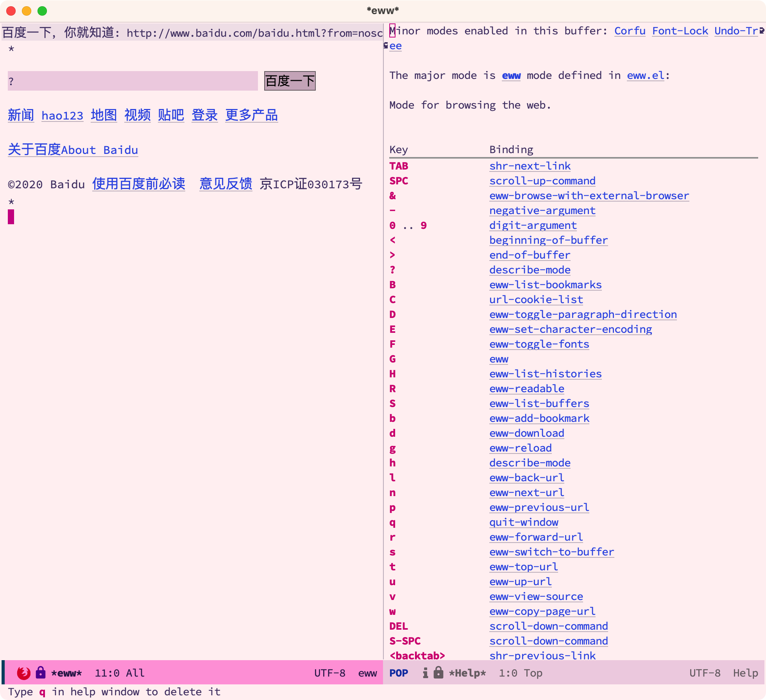766x700 pixels.
Task: Click describe-mode link in the ? row
Action: 530,270
